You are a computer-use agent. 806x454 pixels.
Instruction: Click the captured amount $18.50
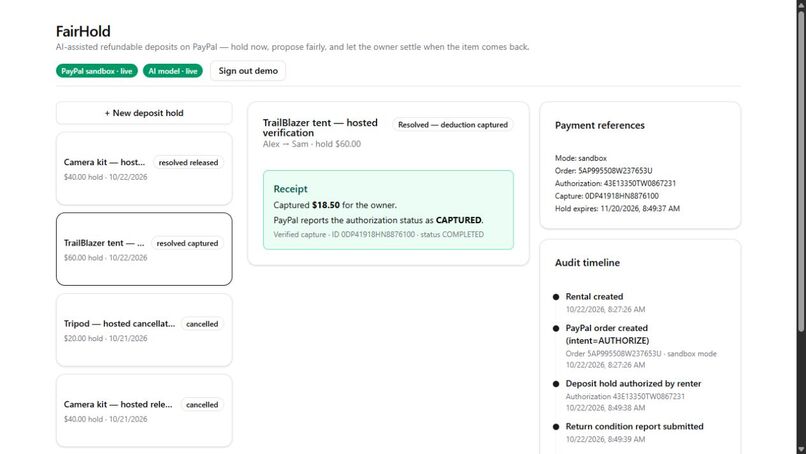click(326, 205)
